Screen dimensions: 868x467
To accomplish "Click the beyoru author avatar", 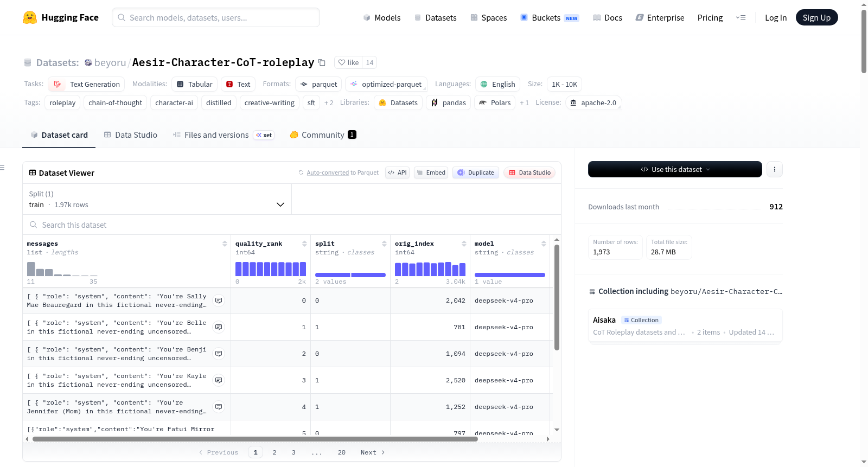I will [88, 62].
